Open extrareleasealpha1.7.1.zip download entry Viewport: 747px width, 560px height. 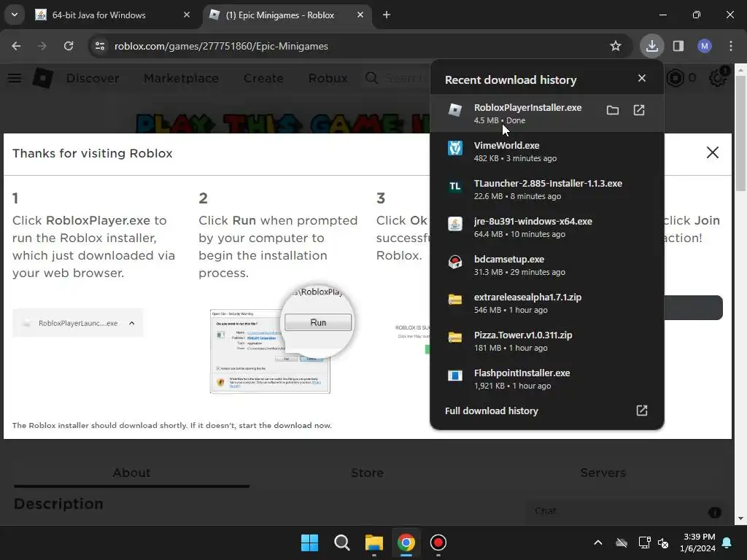point(547,303)
